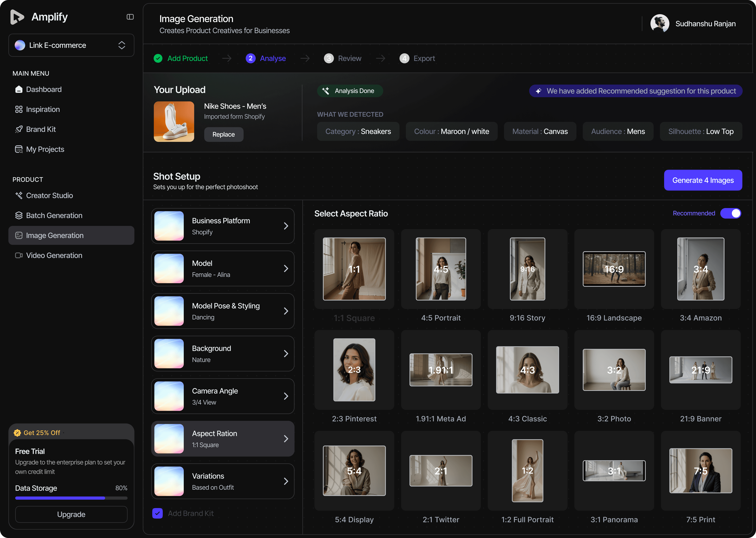Image resolution: width=756 pixels, height=538 pixels.
Task: Click the Nike Shoes product thumbnail
Action: (x=174, y=122)
